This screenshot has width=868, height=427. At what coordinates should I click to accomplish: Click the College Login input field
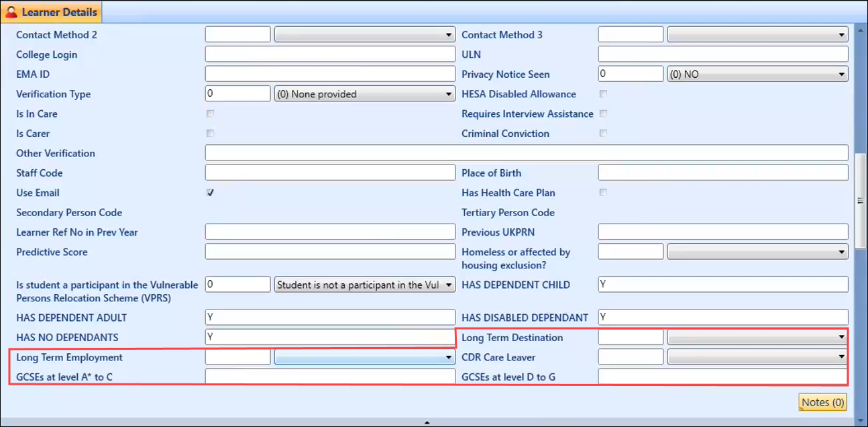330,54
